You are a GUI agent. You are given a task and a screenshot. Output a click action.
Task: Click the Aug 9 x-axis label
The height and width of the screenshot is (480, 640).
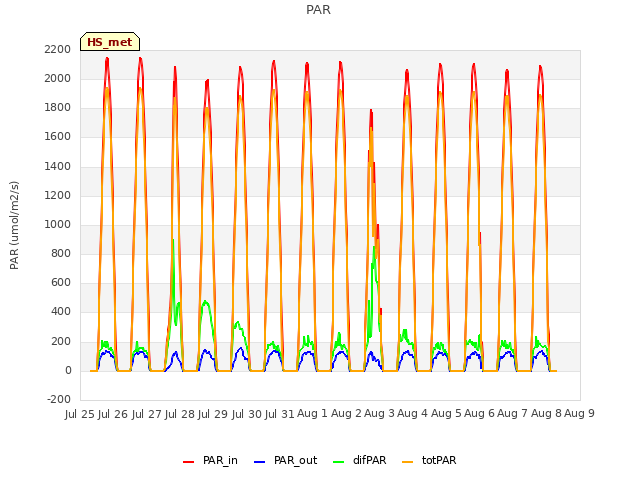[x=579, y=414]
